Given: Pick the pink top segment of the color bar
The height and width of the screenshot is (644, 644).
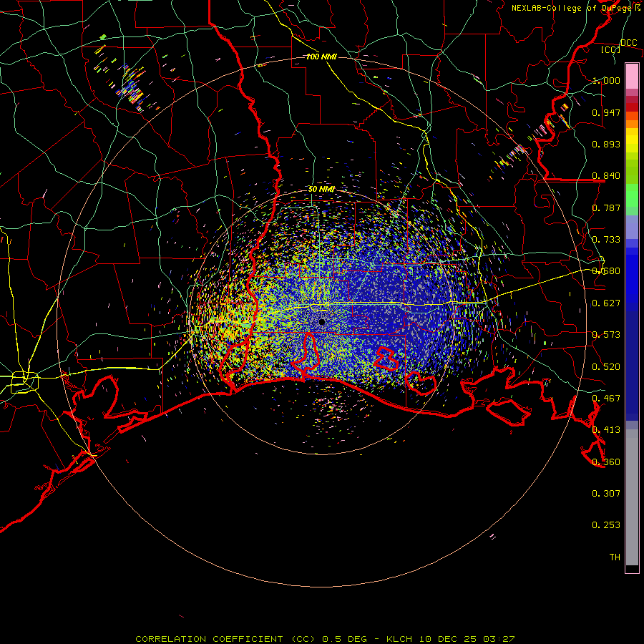Looking at the screenshot, I should (632, 76).
